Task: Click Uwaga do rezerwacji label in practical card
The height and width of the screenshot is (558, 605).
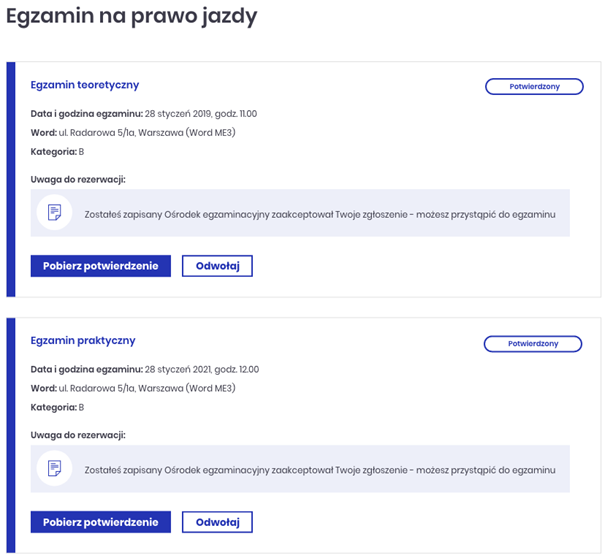Action: [x=78, y=435]
